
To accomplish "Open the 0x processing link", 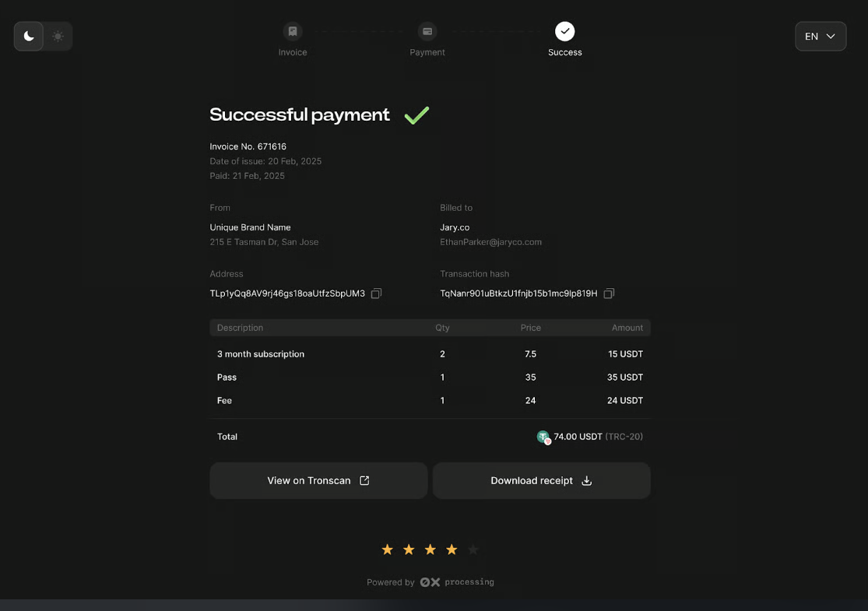I will 457,582.
